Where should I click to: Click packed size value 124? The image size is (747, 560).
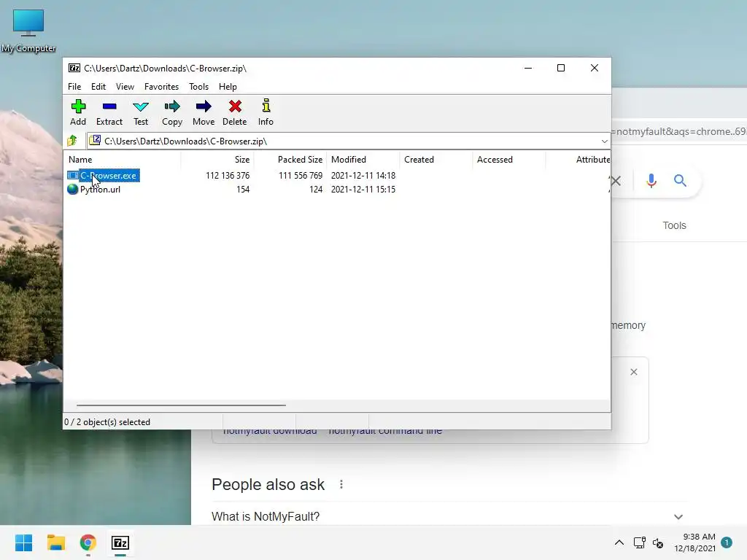(316, 189)
